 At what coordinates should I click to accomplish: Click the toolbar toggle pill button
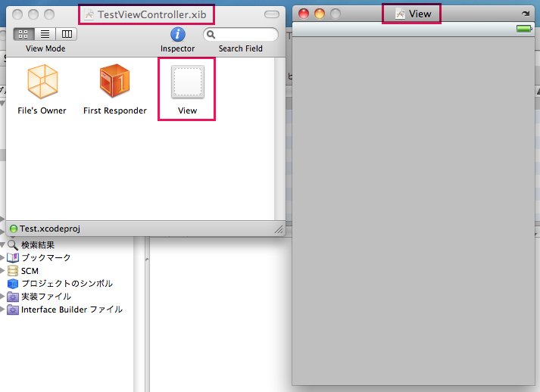pos(272,14)
